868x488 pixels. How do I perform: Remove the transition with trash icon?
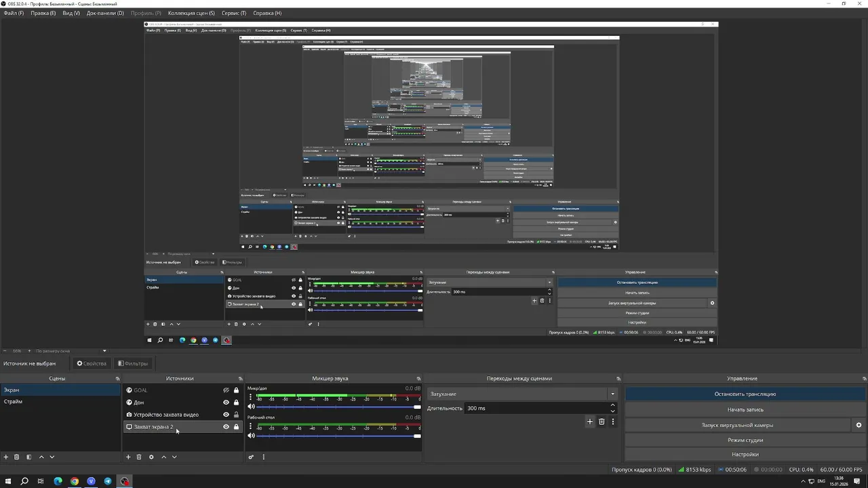pos(601,422)
